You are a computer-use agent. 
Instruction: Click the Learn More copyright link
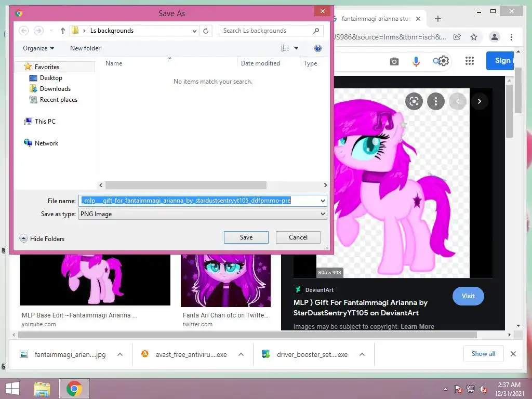pos(417,326)
